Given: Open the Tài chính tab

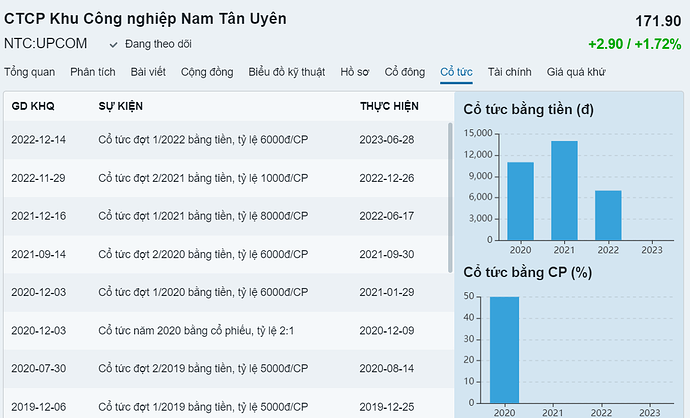Looking at the screenshot, I should click(x=510, y=72).
